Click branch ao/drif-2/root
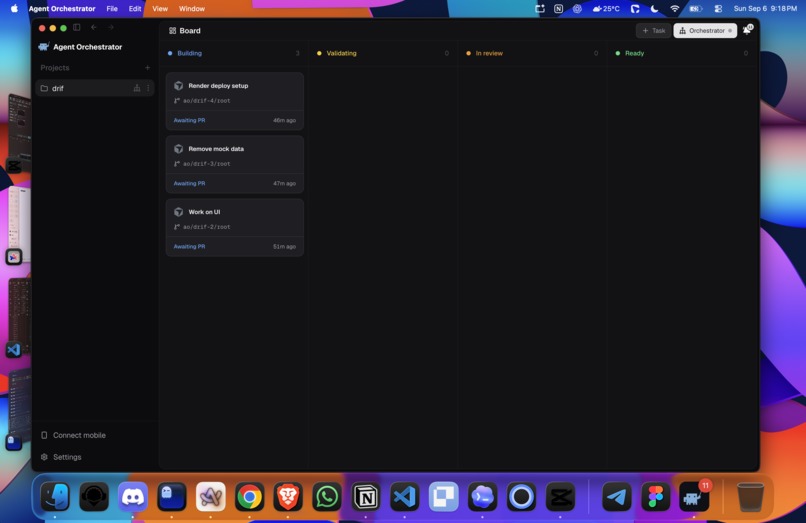The width and height of the screenshot is (806, 523). 207,227
